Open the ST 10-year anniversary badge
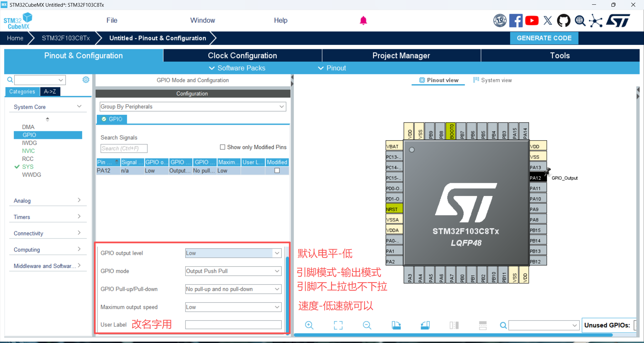Viewport: 644px width, 343px height. pyautogui.click(x=500, y=21)
